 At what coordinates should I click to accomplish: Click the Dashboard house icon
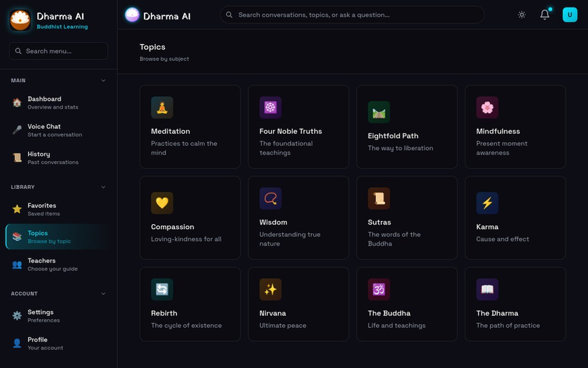[x=17, y=103]
